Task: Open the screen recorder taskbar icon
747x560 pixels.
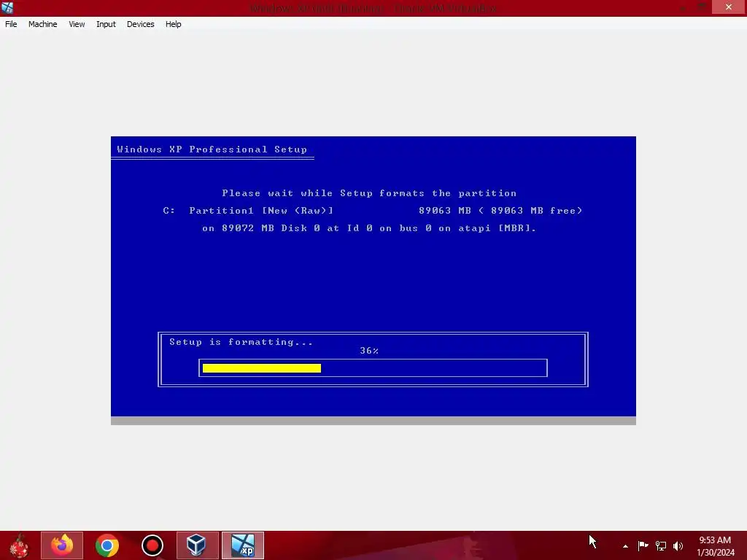Action: tap(152, 545)
